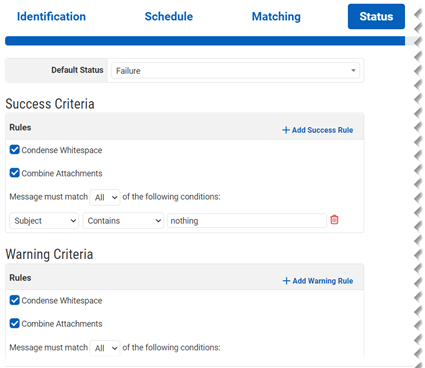
Task: Open the Contains operator dropdown
Action: pyautogui.click(x=123, y=221)
